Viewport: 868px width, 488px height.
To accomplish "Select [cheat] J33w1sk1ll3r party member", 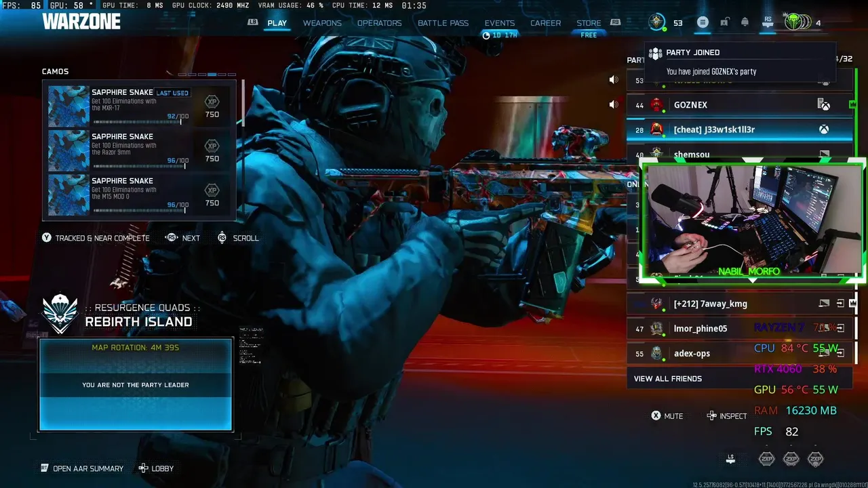I will (x=739, y=129).
